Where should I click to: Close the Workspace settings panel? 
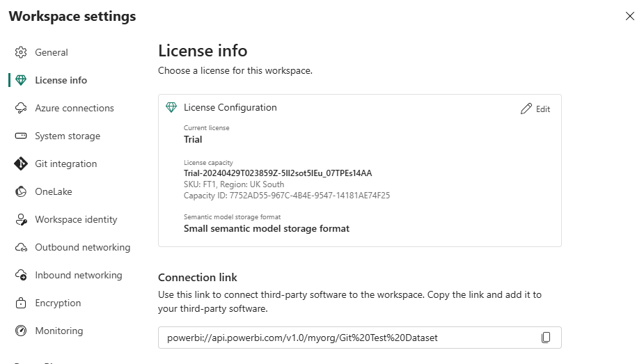pos(630,16)
